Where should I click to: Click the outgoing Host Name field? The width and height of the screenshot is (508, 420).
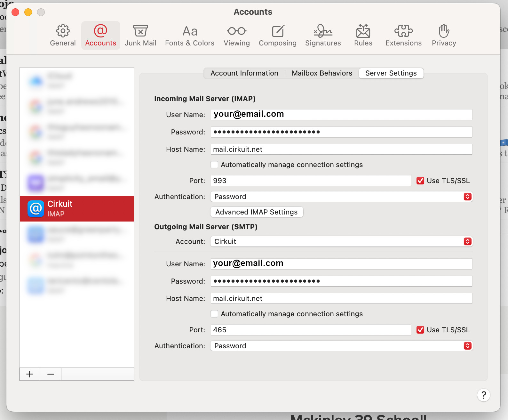click(341, 298)
